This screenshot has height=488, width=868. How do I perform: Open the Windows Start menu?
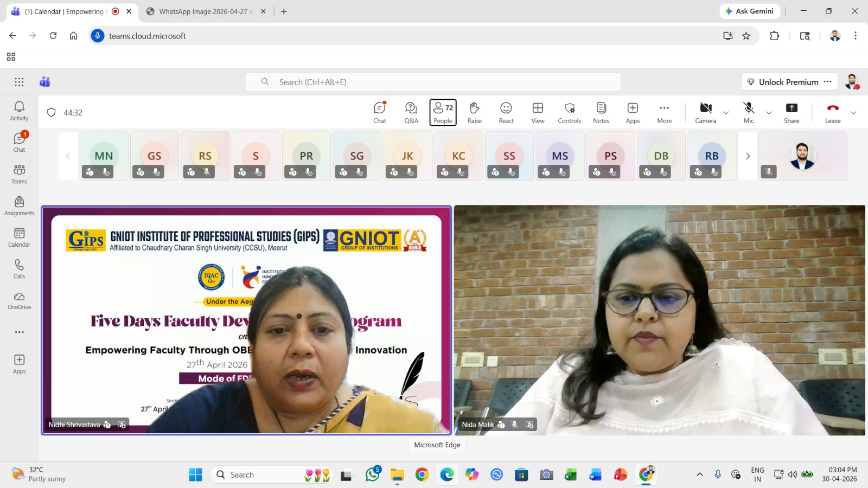(x=195, y=474)
